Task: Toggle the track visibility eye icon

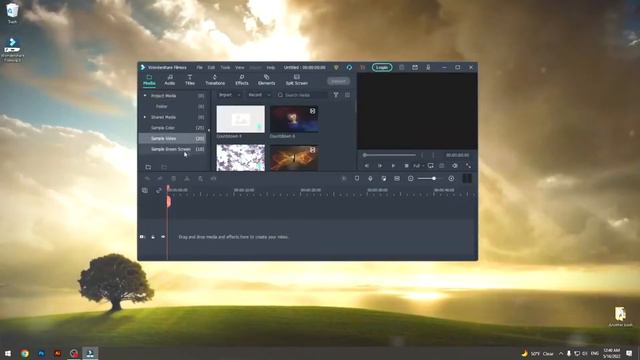Action: (163, 237)
